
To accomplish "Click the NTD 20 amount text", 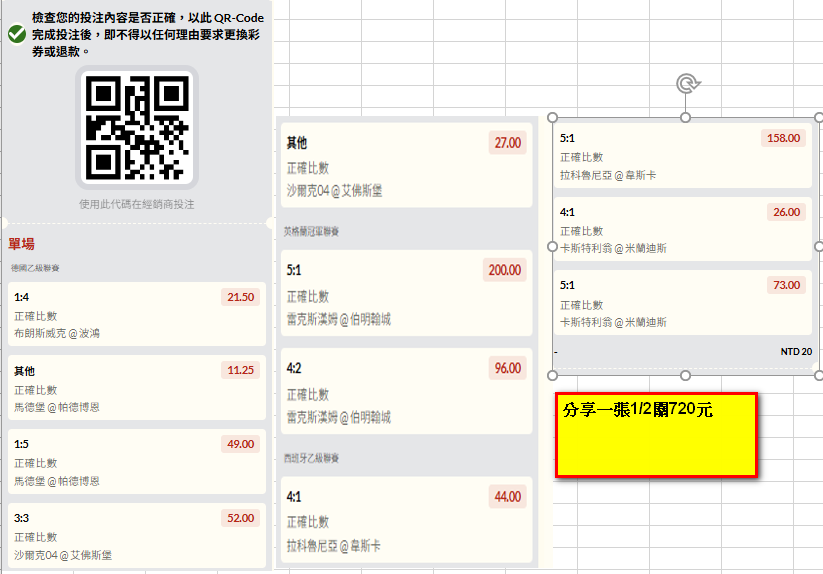I will 796,352.
